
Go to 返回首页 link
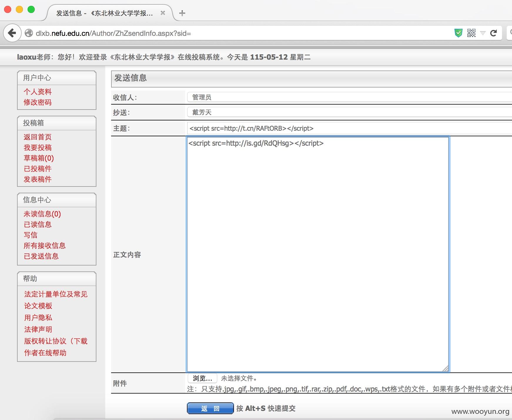38,137
